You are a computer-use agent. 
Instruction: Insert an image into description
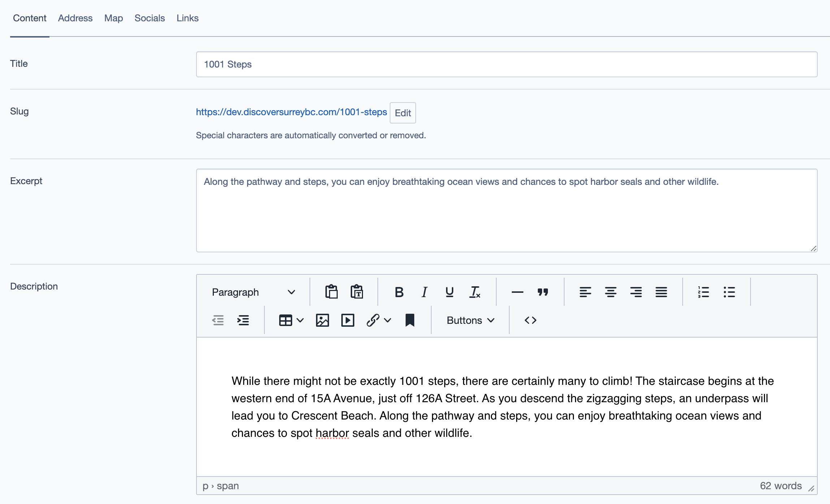pyautogui.click(x=323, y=320)
